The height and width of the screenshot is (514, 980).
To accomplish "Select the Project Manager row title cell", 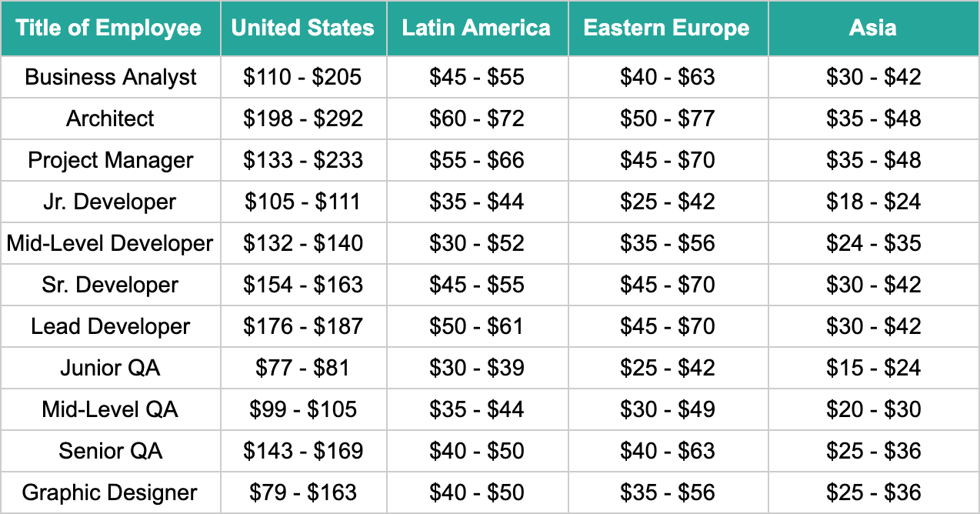I will click(110, 160).
